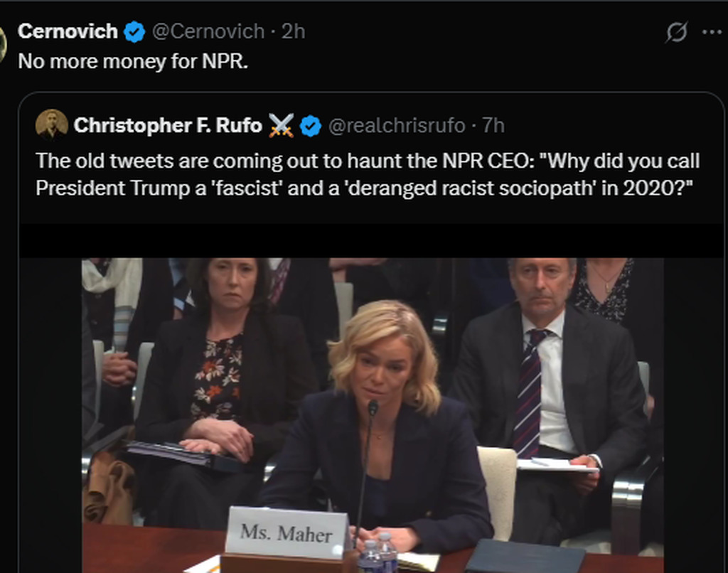Image resolution: width=728 pixels, height=573 pixels.
Task: Click the @realchrisrufo handle
Action: (396, 126)
